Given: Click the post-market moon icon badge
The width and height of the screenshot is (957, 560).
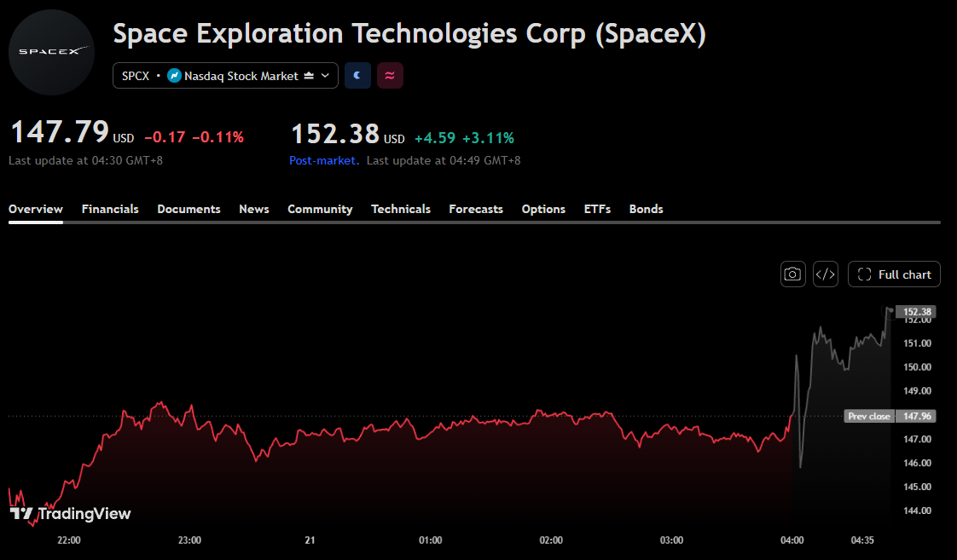Looking at the screenshot, I should pos(357,76).
